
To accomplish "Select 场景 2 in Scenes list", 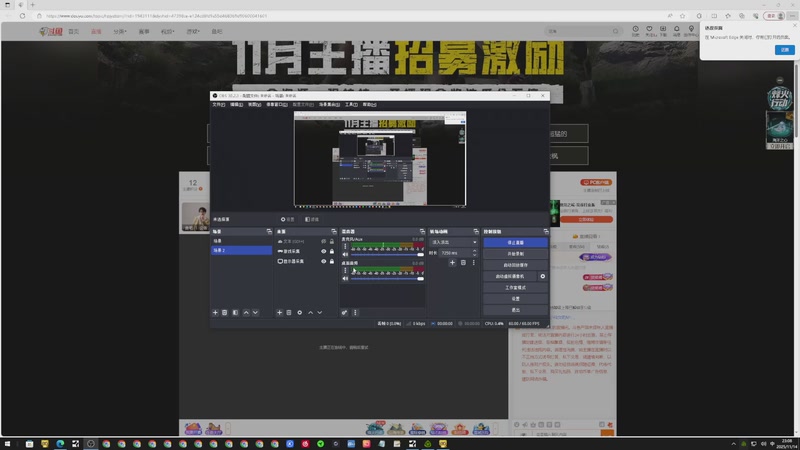I will [241, 251].
